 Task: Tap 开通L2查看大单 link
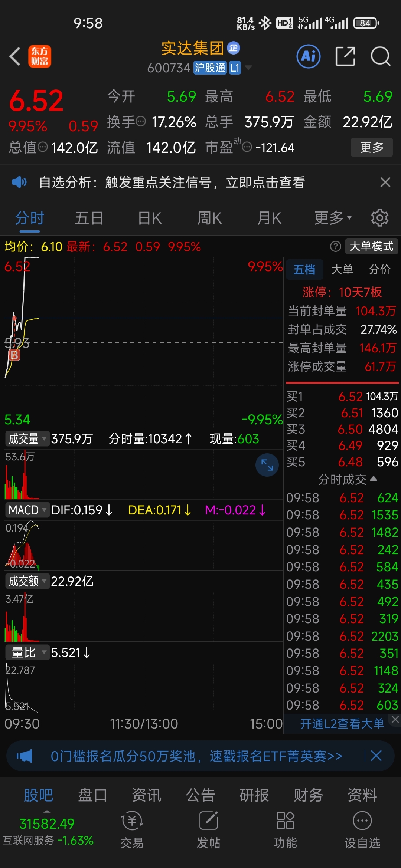tap(342, 724)
